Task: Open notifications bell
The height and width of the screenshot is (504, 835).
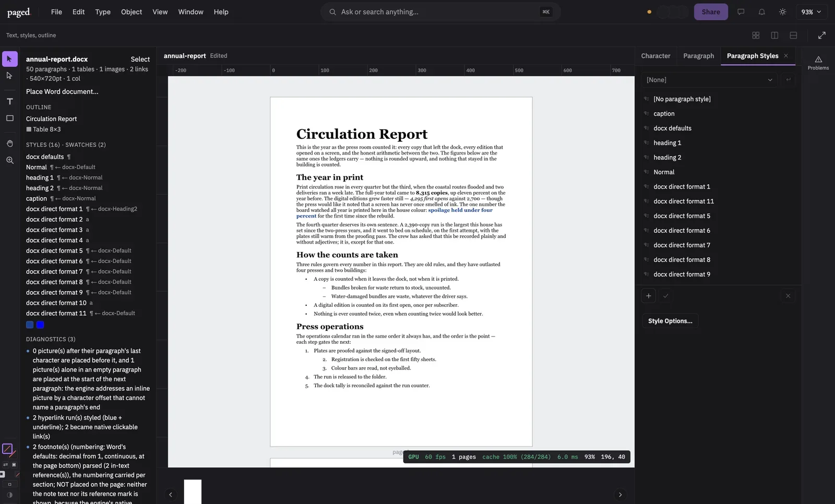Action: [x=761, y=12]
